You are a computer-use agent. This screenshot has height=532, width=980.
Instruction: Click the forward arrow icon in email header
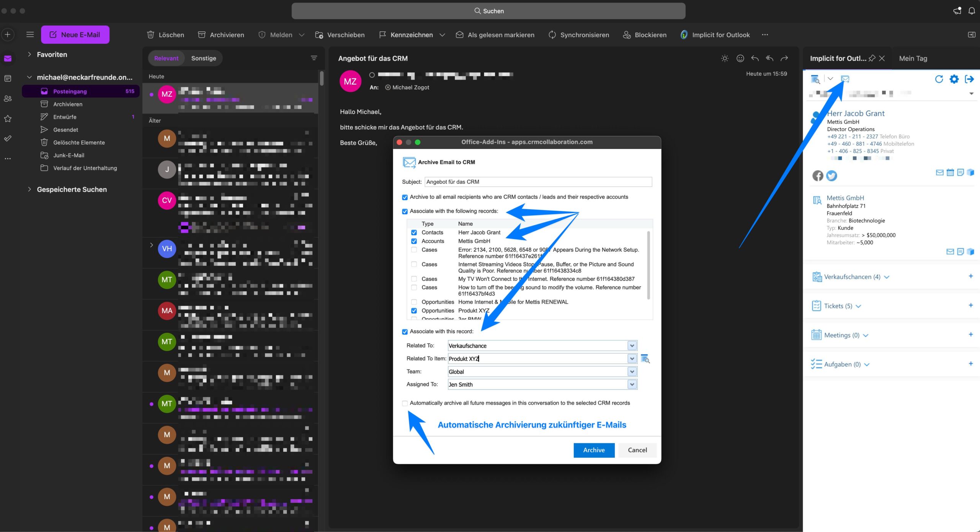pyautogui.click(x=784, y=59)
